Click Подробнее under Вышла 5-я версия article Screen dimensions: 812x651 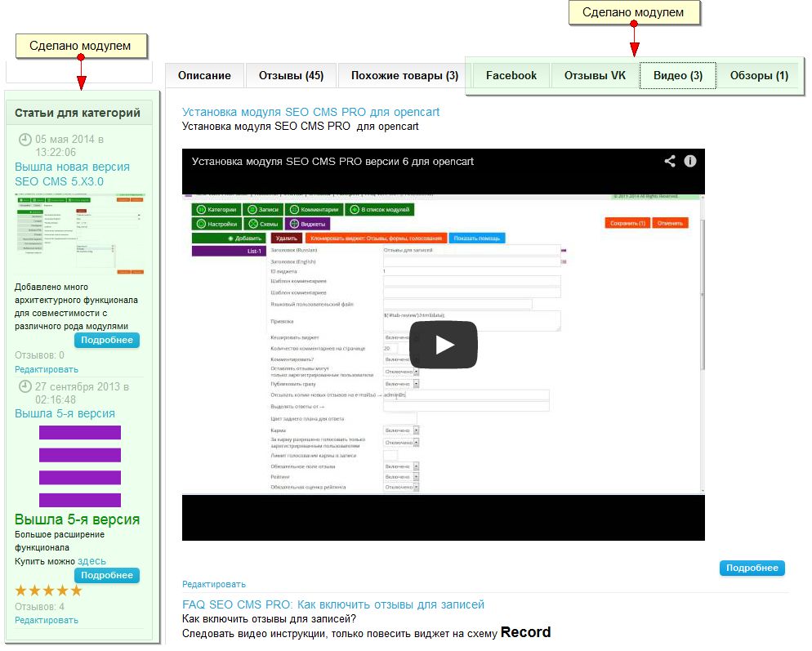[x=107, y=575]
